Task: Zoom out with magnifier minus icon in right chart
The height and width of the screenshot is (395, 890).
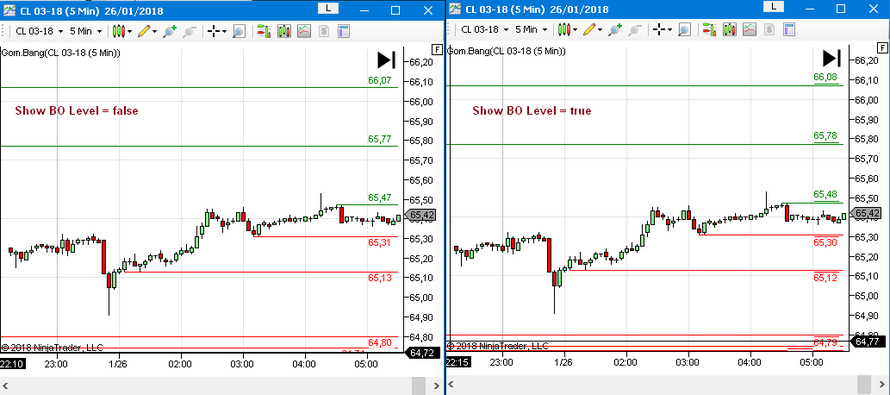Action: click(635, 30)
